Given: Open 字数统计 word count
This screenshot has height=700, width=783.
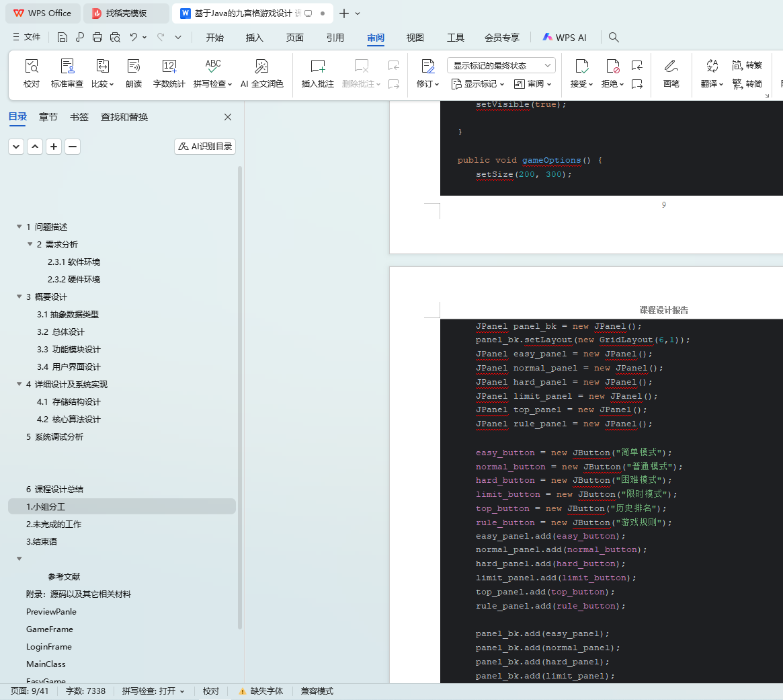Looking at the screenshot, I should [169, 73].
